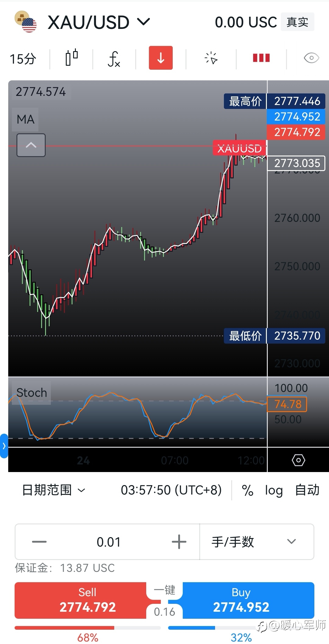Screen dimensions: 329x644
Task: Open the red three-bars layout icon
Action: point(261,58)
